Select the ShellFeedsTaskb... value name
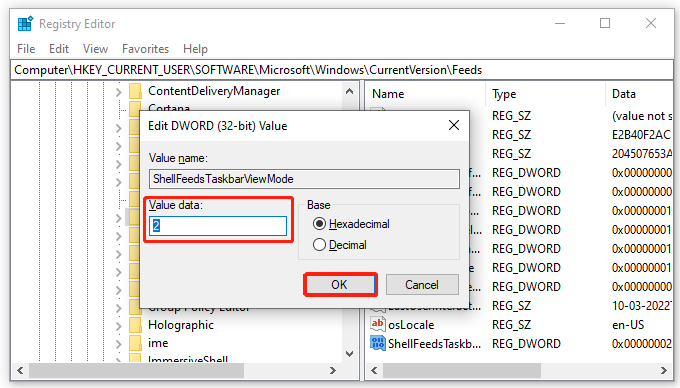Image resolution: width=680 pixels, height=388 pixels. tap(434, 344)
